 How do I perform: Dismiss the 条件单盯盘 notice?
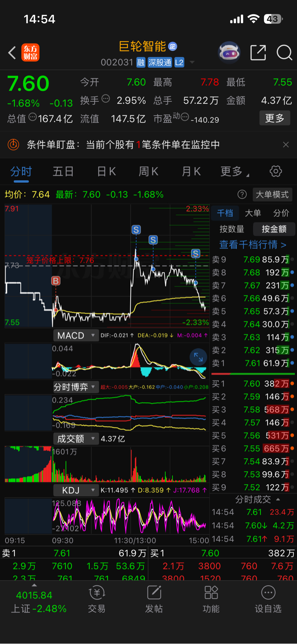pyautogui.click(x=286, y=144)
